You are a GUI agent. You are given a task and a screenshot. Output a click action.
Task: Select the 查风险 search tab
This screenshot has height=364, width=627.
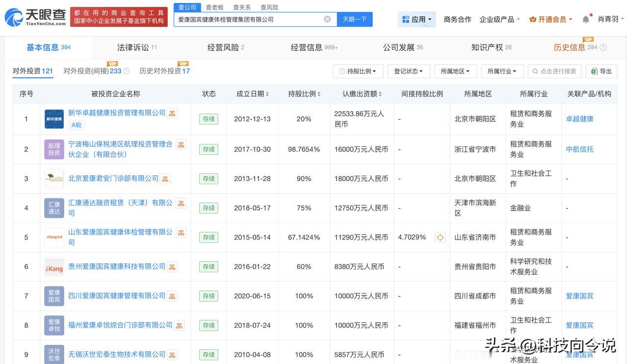pyautogui.click(x=269, y=7)
